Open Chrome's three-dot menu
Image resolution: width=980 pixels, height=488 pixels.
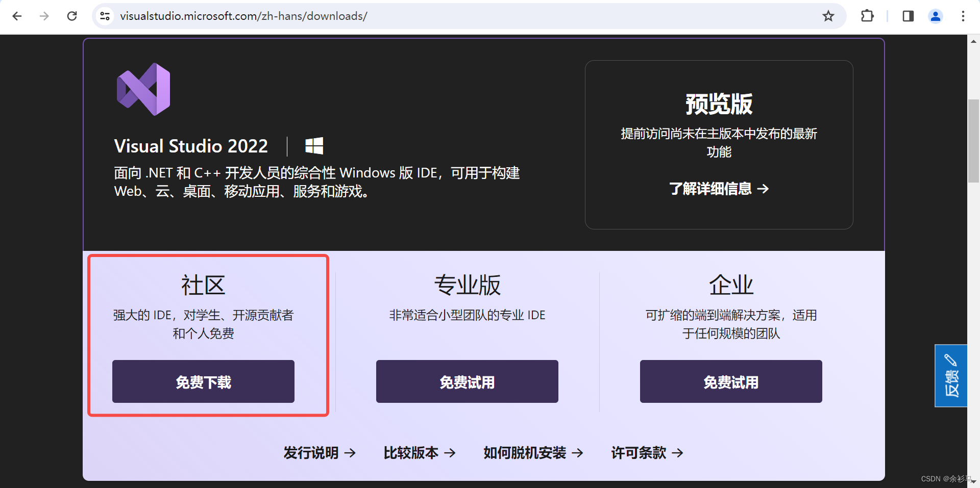click(963, 16)
